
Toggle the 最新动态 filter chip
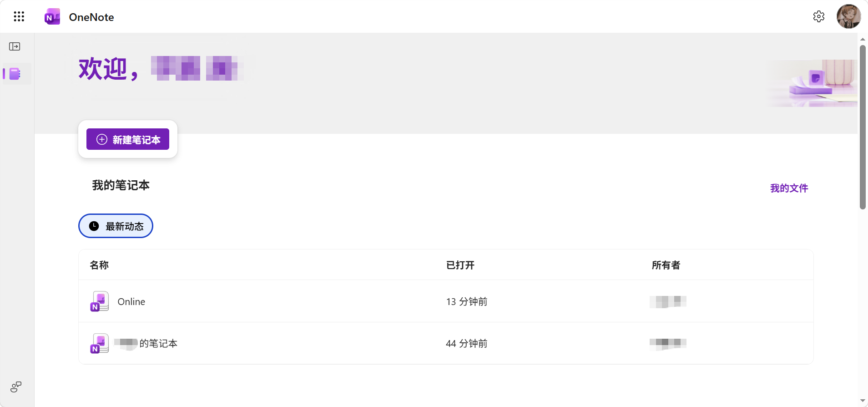[116, 226]
